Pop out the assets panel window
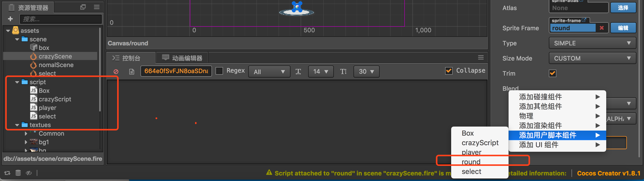The height and width of the screenshot is (181, 644). pos(83,7)
